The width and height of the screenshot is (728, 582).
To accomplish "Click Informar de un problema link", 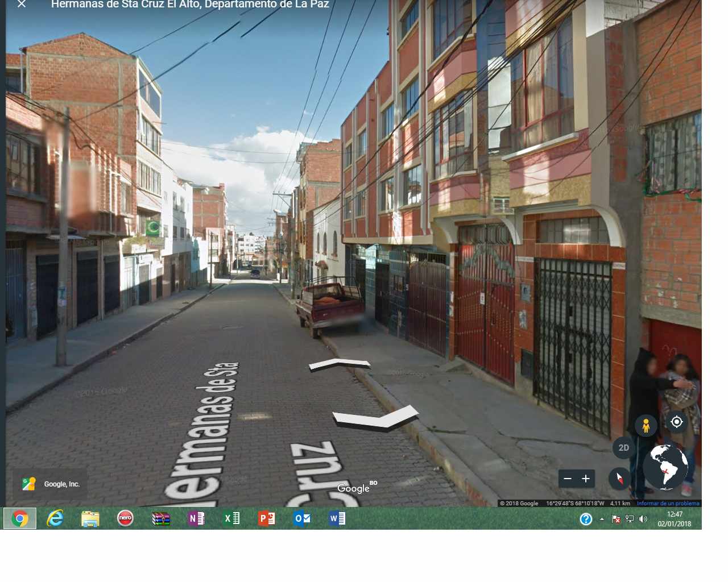I will (668, 502).
